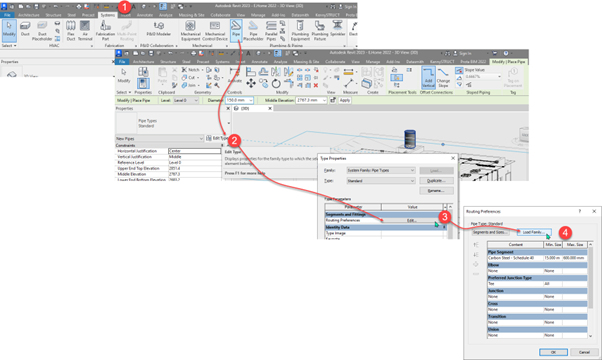This screenshot has height=360, width=602.
Task: Click the Cut geometry tool
Action: pos(191,78)
